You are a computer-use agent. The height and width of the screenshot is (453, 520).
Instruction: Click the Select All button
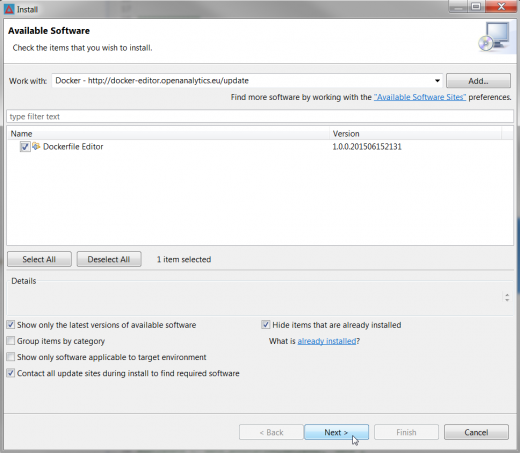point(39,259)
